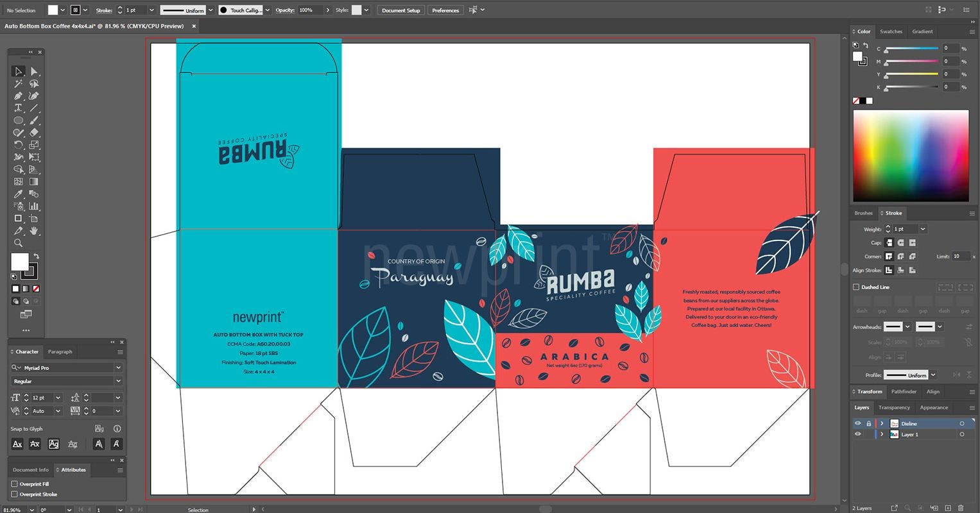Switch to the Swatches tab
Viewport: 980px width, 513px height.
point(891,31)
